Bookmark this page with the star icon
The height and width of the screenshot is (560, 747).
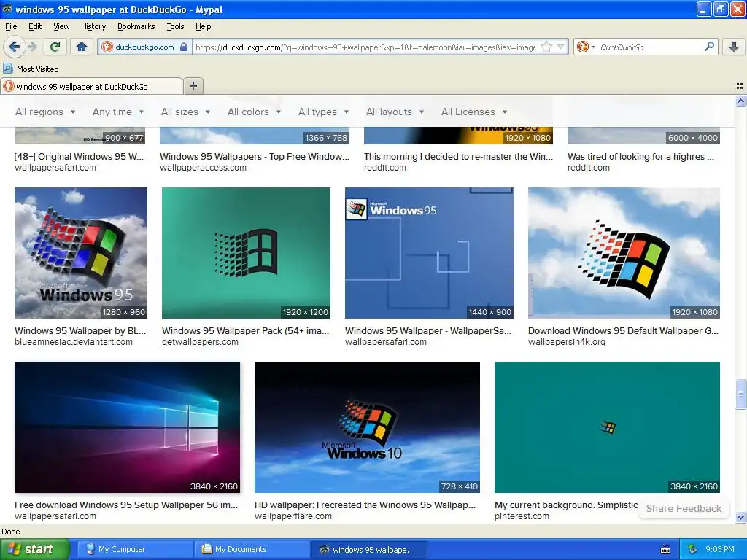(x=547, y=47)
